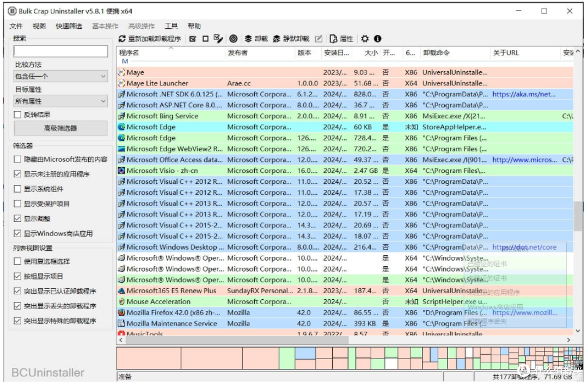The height and width of the screenshot is (383, 588).
Task: Sort by the 大小 column header
Action: point(366,53)
